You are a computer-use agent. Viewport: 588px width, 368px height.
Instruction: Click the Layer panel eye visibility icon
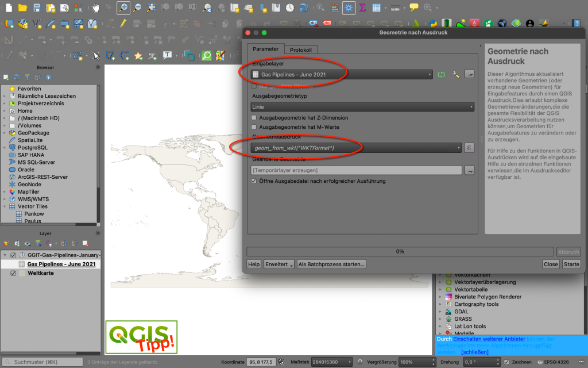(28, 243)
